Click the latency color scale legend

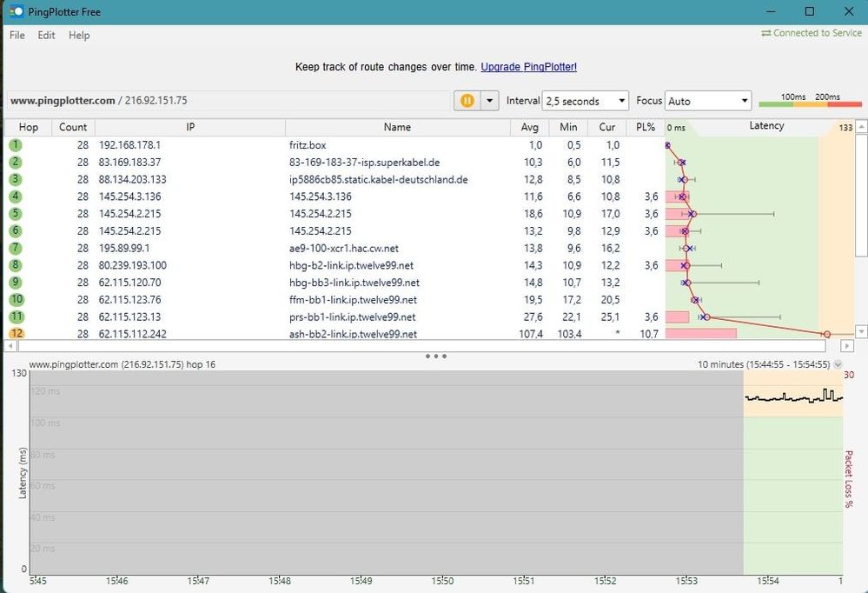click(811, 100)
